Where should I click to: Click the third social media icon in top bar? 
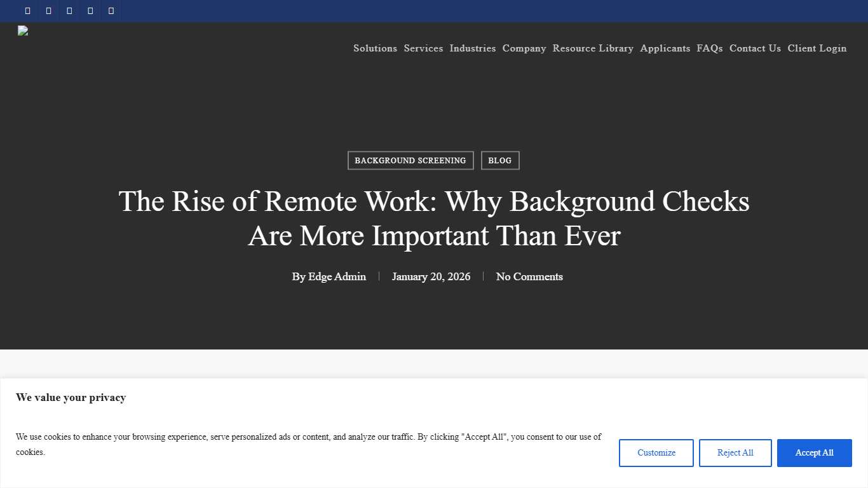tap(69, 11)
